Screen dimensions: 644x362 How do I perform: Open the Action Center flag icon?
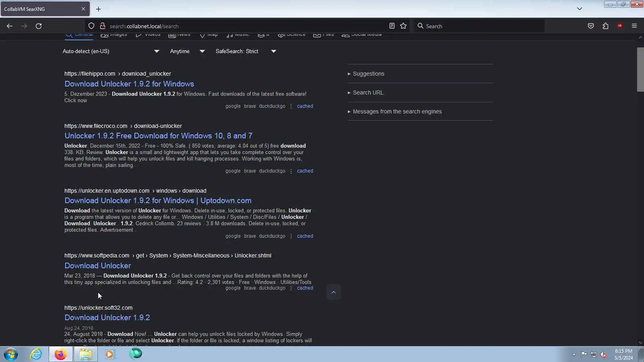pyautogui.click(x=584, y=354)
